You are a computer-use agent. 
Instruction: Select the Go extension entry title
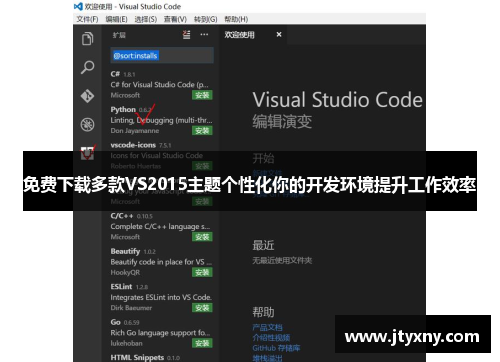(115, 322)
